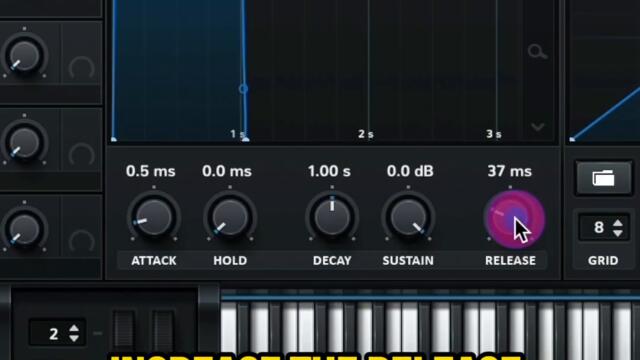Click the middle small knob on the left panel

point(24,142)
